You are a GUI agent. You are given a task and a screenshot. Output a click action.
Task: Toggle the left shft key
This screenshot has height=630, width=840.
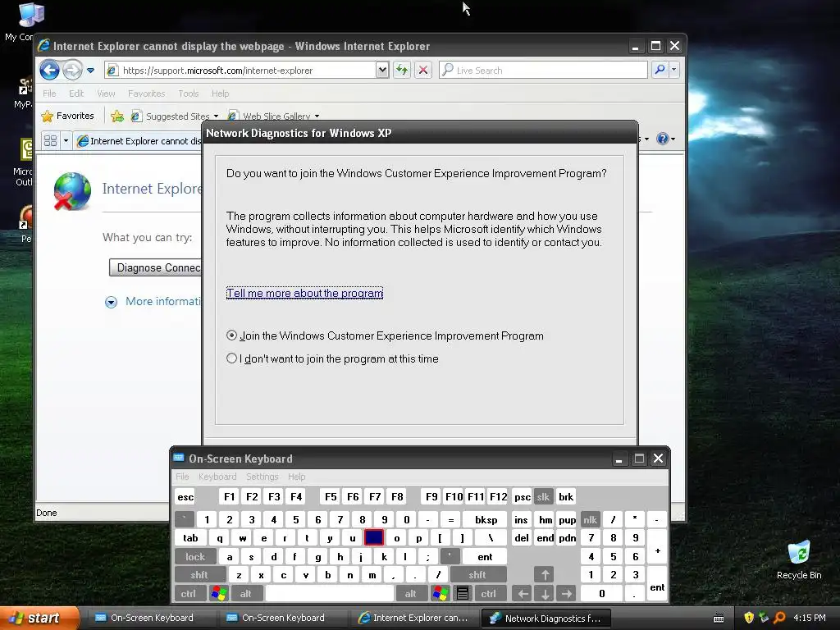point(199,575)
